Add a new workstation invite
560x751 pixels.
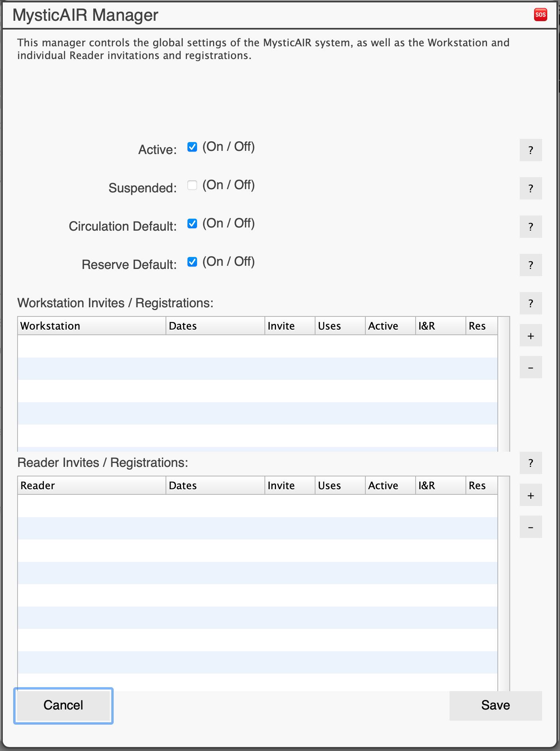(x=530, y=336)
